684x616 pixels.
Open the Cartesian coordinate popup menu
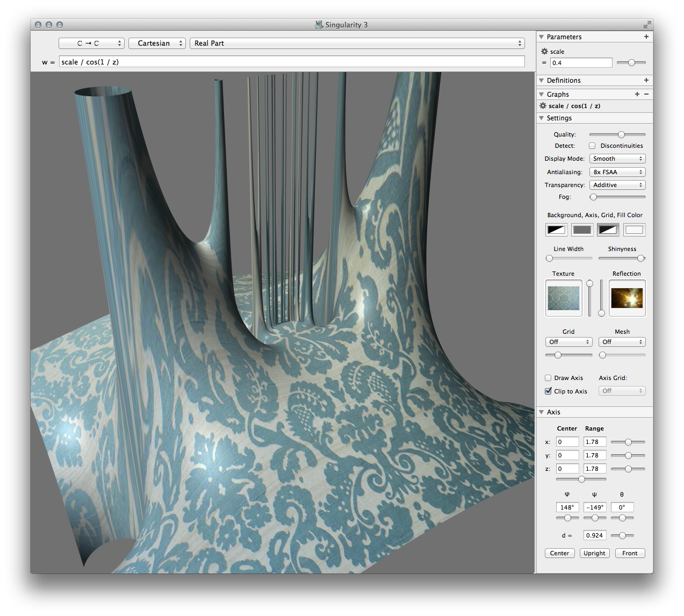[x=157, y=44]
